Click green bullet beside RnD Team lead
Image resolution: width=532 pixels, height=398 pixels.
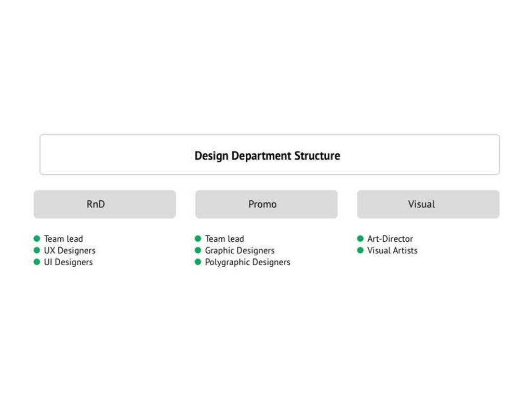[x=37, y=239]
